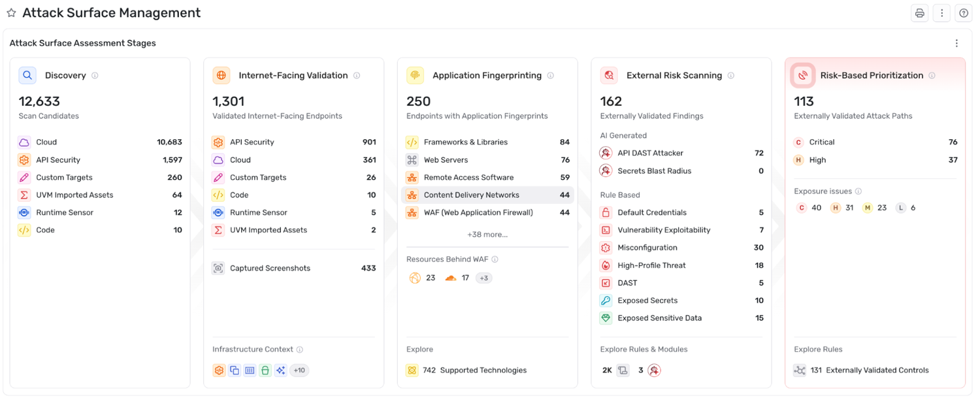Click the External Risk Scanning icon
The image size is (980, 400).
(x=609, y=75)
